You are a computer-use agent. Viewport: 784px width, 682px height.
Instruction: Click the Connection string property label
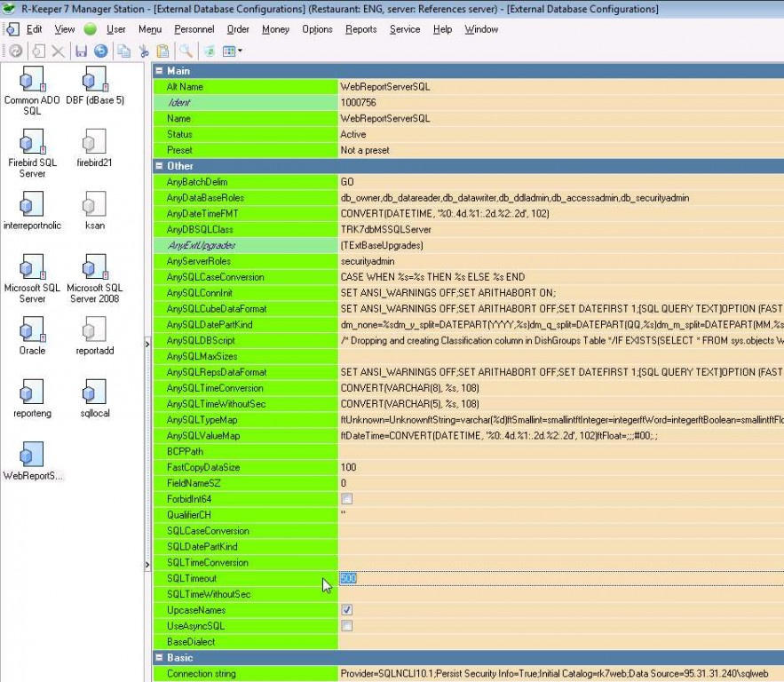[x=202, y=674]
